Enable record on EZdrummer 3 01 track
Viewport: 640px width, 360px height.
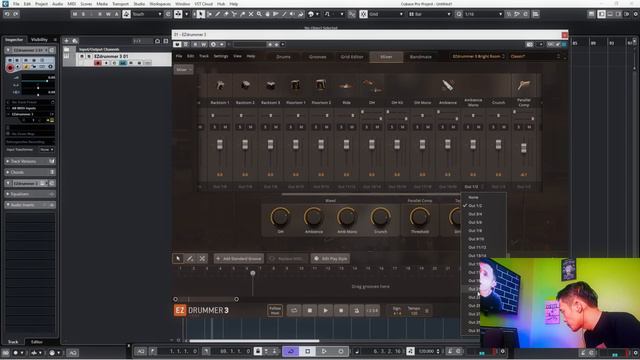[x=98, y=63]
